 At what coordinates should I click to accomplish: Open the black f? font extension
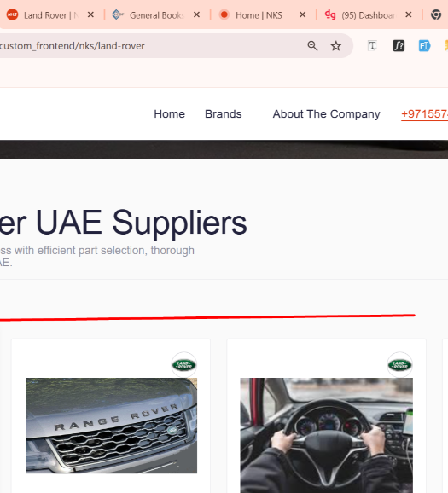click(399, 46)
